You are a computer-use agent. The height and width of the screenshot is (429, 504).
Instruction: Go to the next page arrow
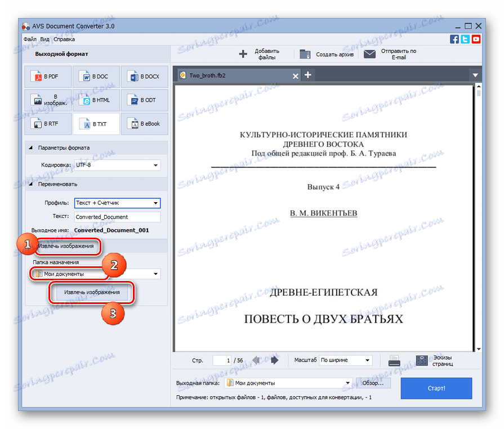coord(274,360)
